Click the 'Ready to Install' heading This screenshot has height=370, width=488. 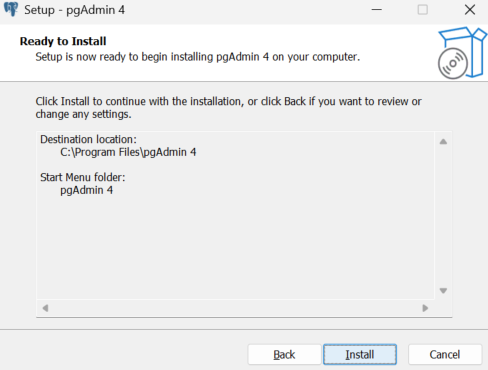coord(63,41)
